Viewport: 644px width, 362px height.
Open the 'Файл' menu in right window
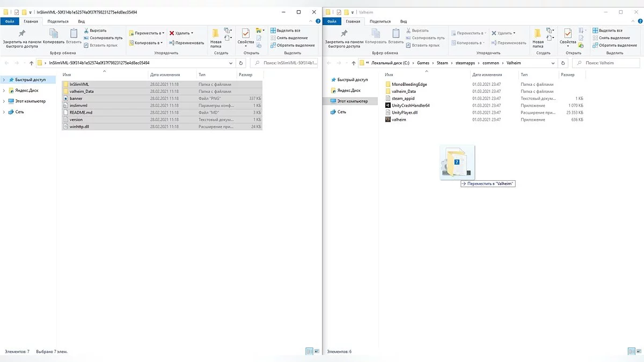[x=332, y=21]
